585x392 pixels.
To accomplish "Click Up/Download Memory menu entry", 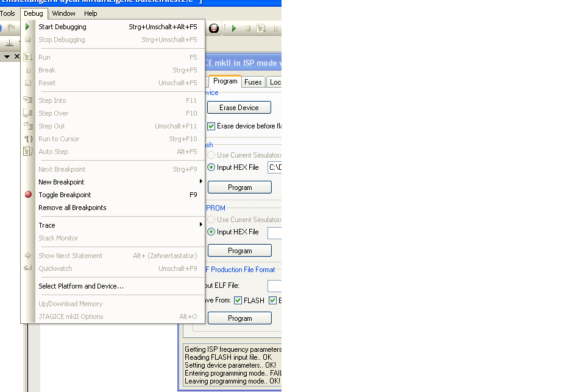I will click(113, 304).
